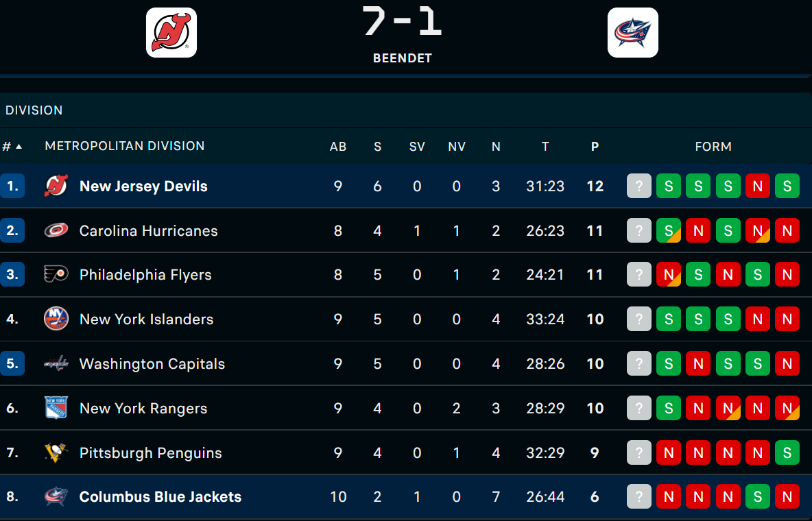Click Flyers' first red N form badge
This screenshot has height=521, width=812.
pos(669,275)
